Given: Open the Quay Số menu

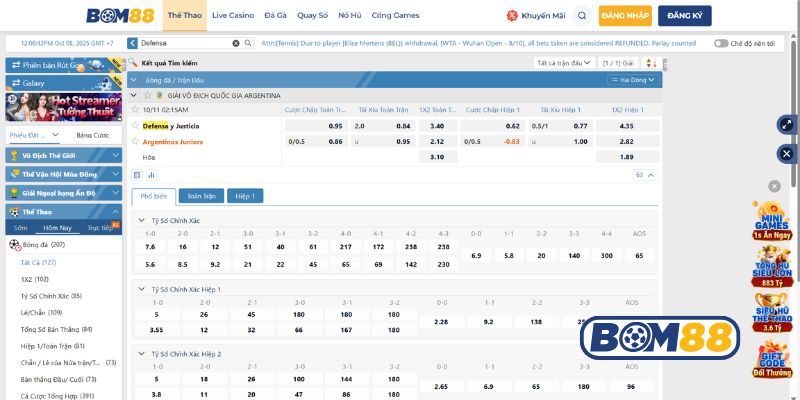Looking at the screenshot, I should tap(312, 15).
